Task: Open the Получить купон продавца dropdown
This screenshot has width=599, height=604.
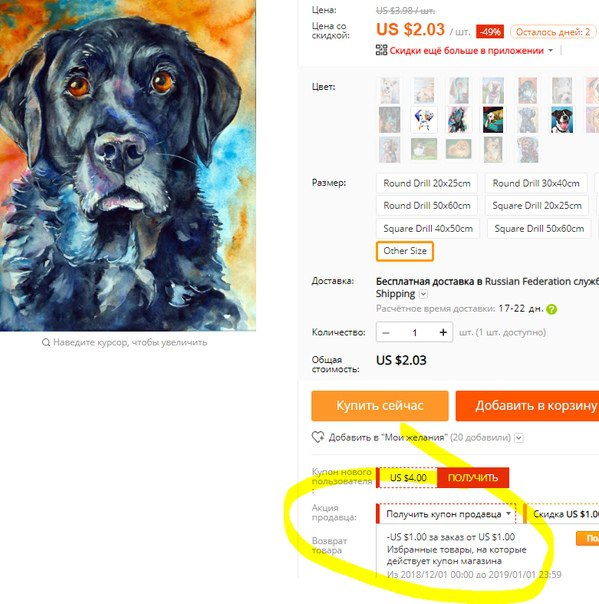Action: (x=447, y=514)
